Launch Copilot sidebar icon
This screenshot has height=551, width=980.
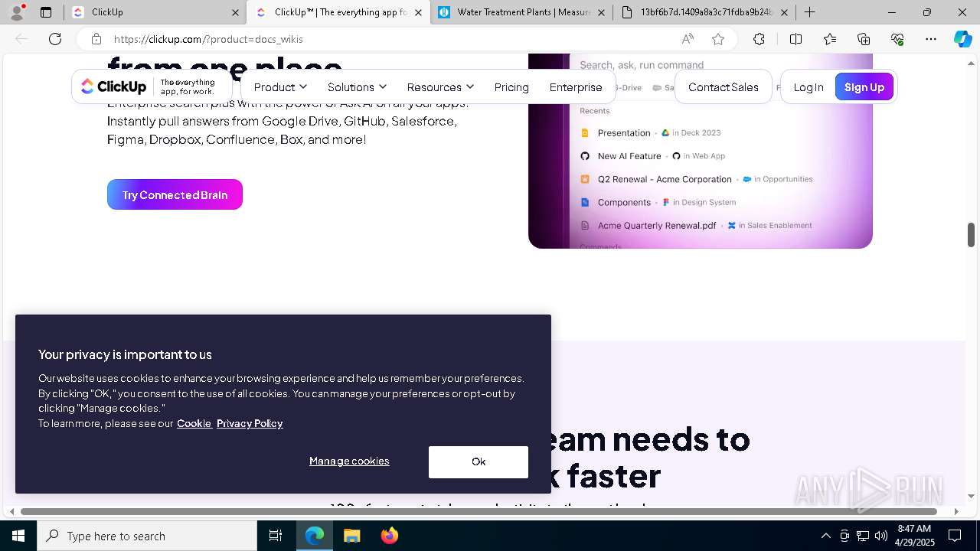pyautogui.click(x=963, y=39)
